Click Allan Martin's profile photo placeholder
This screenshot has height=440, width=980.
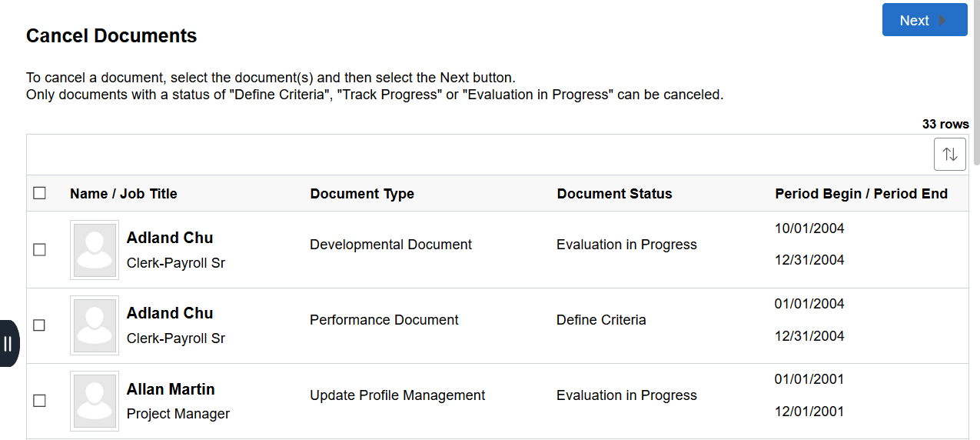pyautogui.click(x=95, y=401)
